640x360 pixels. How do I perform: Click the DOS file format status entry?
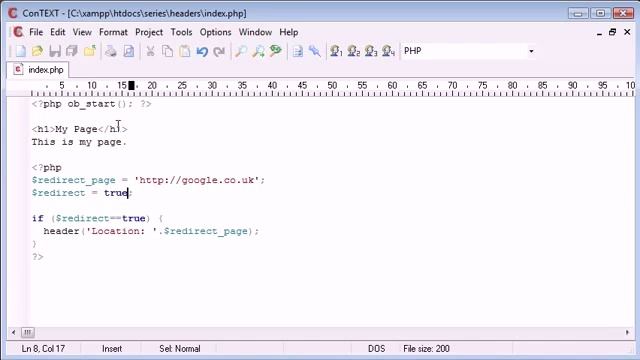coord(376,349)
